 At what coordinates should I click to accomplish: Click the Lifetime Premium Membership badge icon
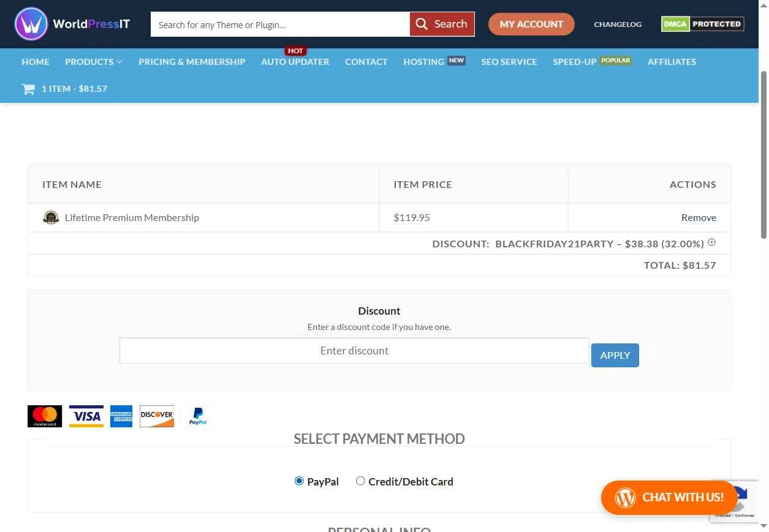tap(51, 217)
